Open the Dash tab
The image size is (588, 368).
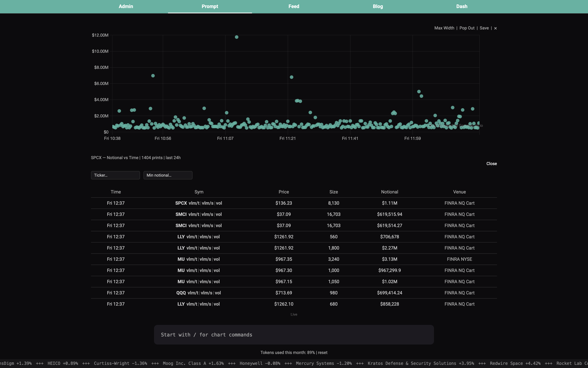pos(462,6)
